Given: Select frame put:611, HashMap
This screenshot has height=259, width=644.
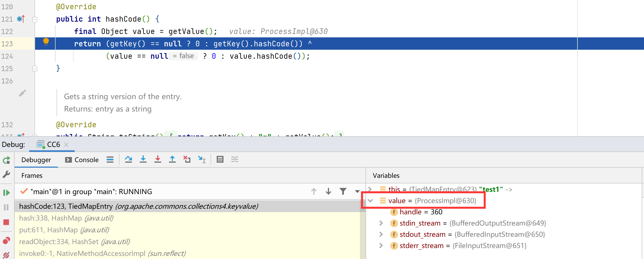Looking at the screenshot, I should pyautogui.click(x=188, y=230).
